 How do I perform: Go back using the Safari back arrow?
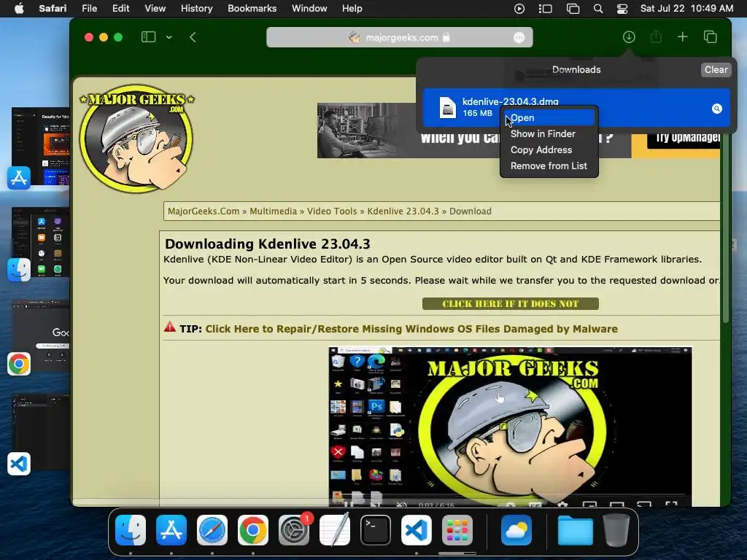click(x=193, y=37)
